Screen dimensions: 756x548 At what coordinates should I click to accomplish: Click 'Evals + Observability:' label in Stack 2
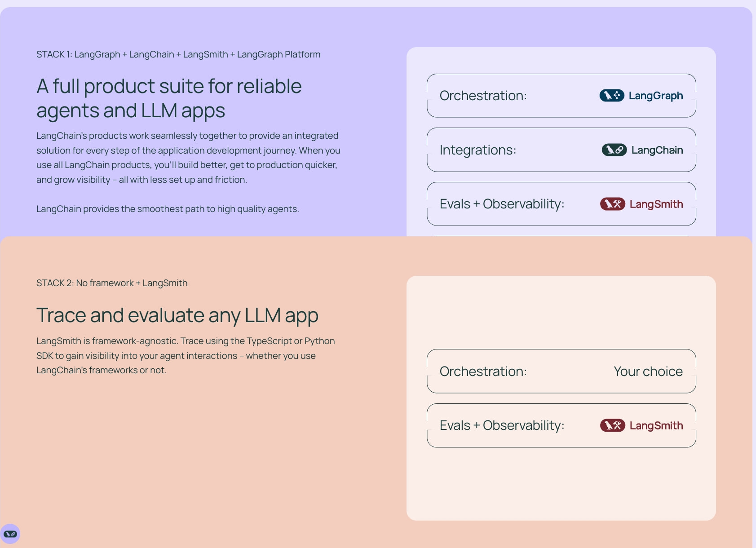pos(502,425)
